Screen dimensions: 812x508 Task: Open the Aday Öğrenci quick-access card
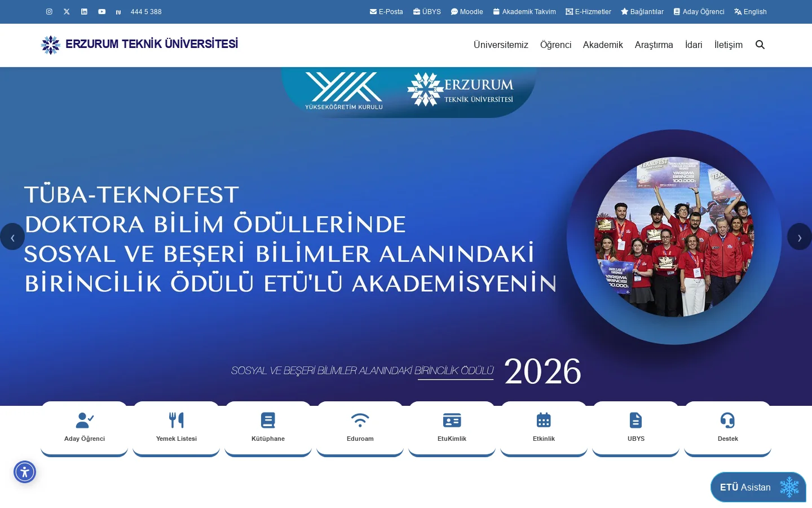(85, 428)
